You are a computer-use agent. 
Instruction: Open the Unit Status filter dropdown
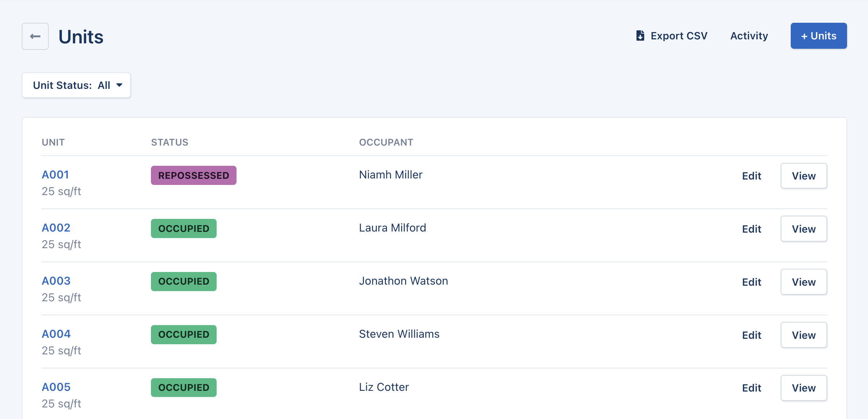(76, 85)
